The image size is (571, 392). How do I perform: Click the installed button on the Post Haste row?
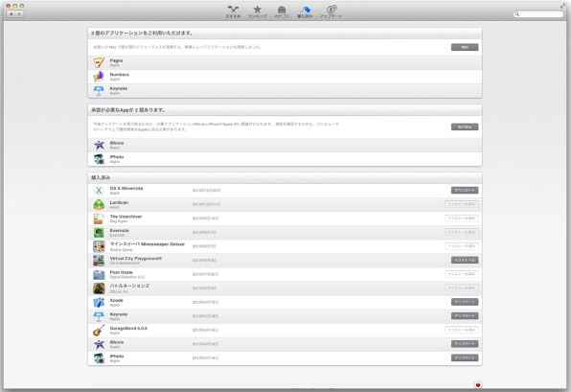click(462, 274)
